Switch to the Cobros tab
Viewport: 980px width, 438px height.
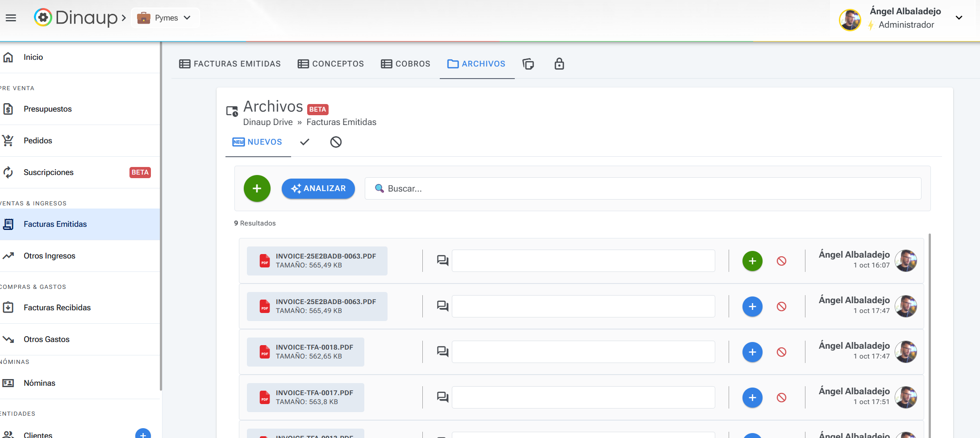point(405,64)
